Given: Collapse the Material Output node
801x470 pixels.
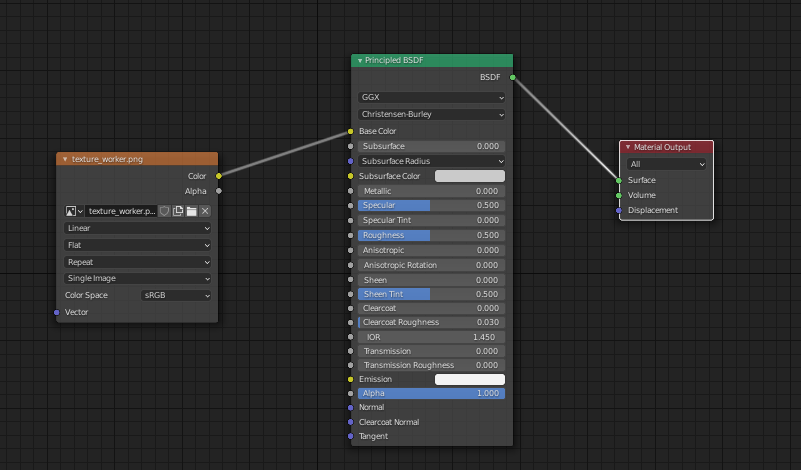Looking at the screenshot, I should pyautogui.click(x=628, y=147).
